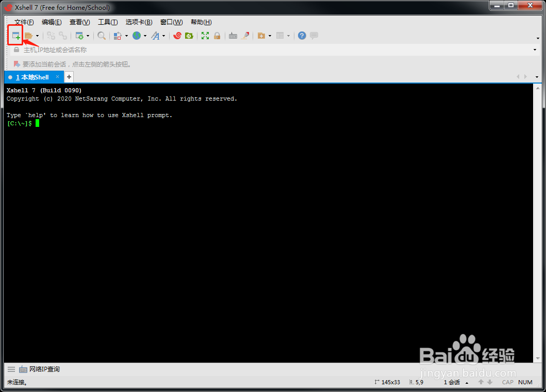Image resolution: width=546 pixels, height=392 pixels.
Task: Open the 文件(F) menu
Action: [x=24, y=22]
